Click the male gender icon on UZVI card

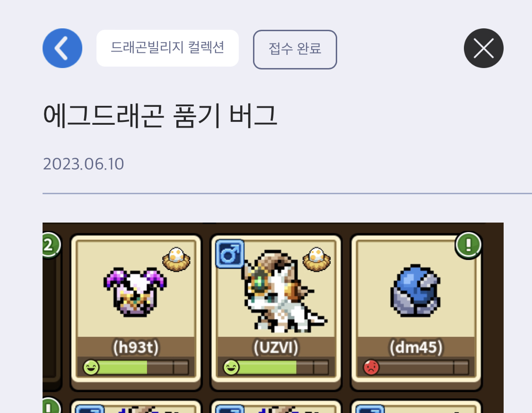coord(230,254)
